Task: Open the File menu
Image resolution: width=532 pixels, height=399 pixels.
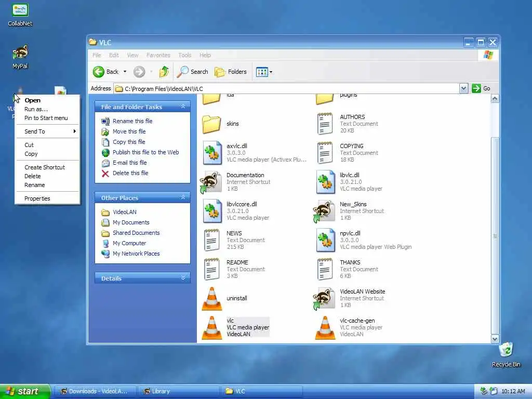Action: 97,55
